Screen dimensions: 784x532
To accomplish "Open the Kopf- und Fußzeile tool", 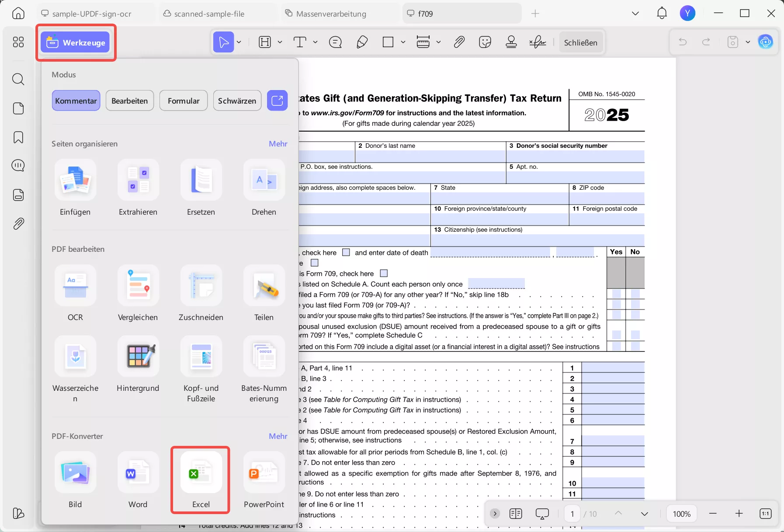I will pos(201,369).
